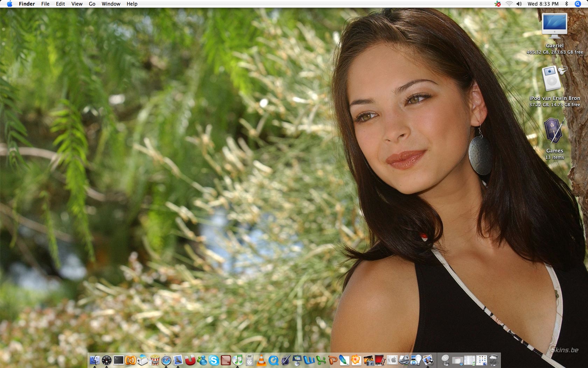This screenshot has width=588, height=368.
Task: Select the iPod van Erwin Bron icon
Action: tap(554, 79)
